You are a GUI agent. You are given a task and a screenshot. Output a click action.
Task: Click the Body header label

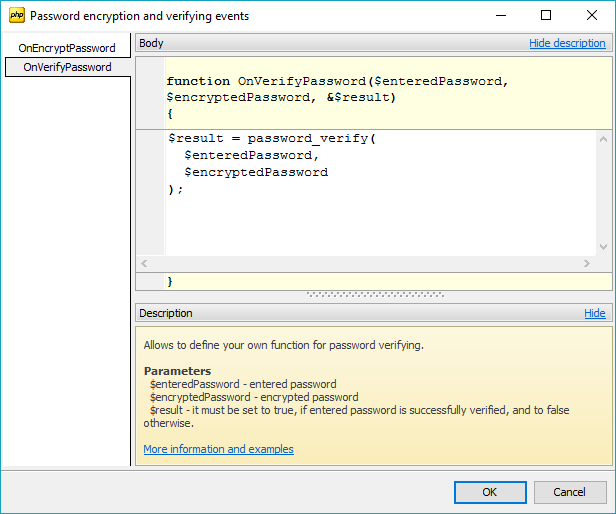[x=151, y=43]
